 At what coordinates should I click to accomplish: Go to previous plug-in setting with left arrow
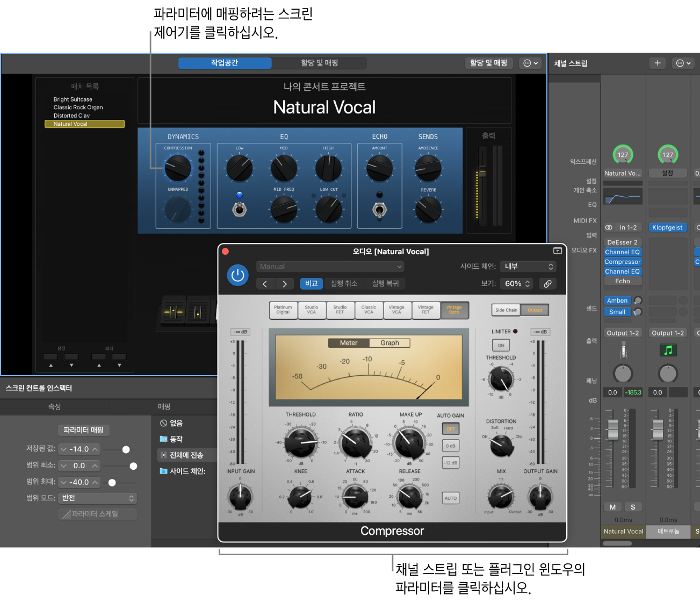pyautogui.click(x=265, y=284)
